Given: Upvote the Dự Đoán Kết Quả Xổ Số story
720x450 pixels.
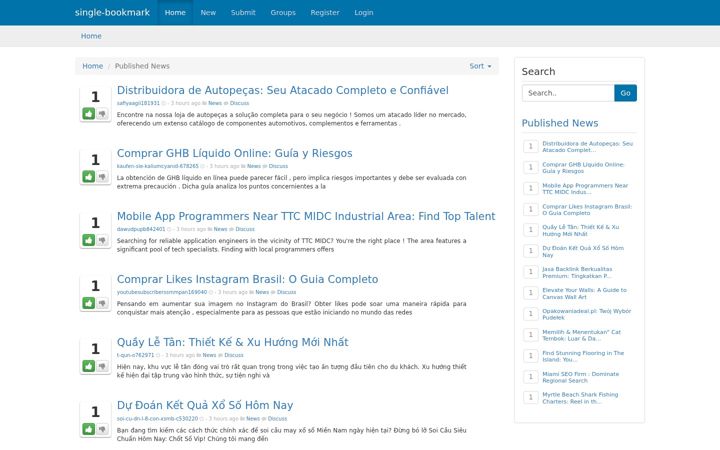Looking at the screenshot, I should [x=89, y=429].
